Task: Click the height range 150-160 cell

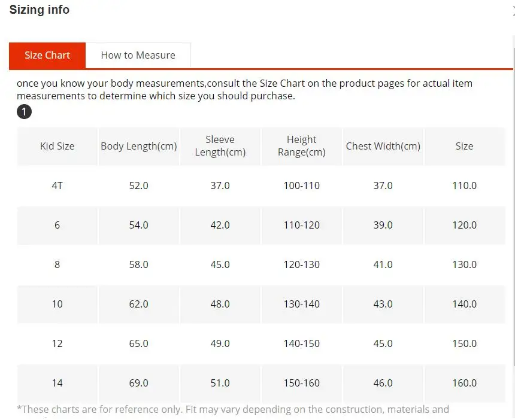Action: coord(301,384)
